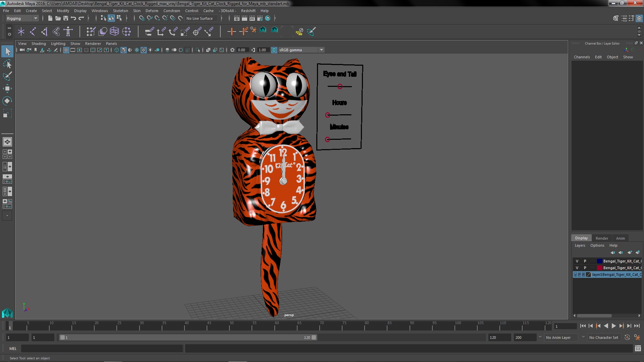Save the scene with disk icon
This screenshot has width=644, height=362.
[x=66, y=18]
